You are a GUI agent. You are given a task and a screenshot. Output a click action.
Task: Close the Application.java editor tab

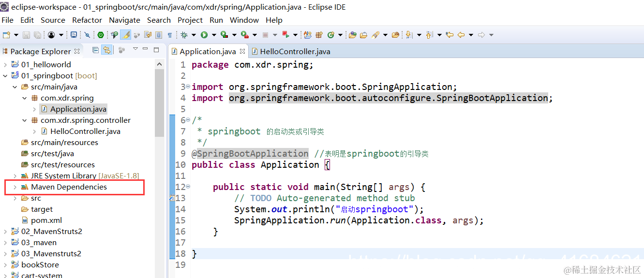[242, 51]
